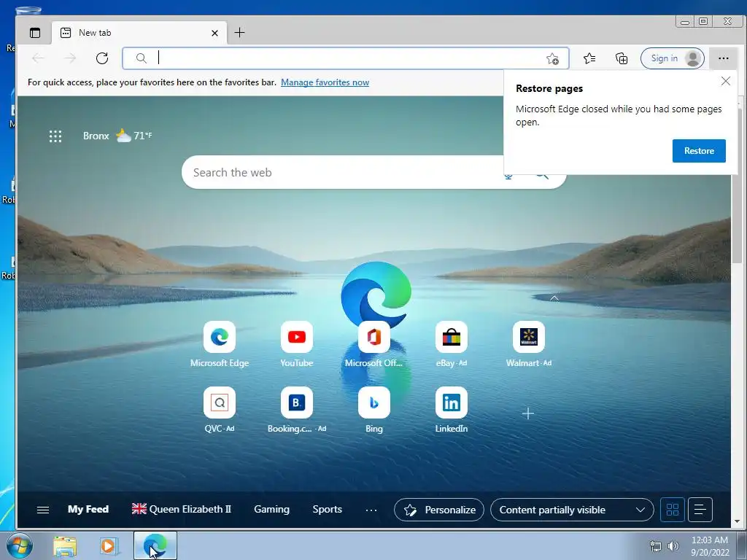Screen dimensions: 747x560
Task: Click the Forward navigation arrow
Action: click(70, 58)
